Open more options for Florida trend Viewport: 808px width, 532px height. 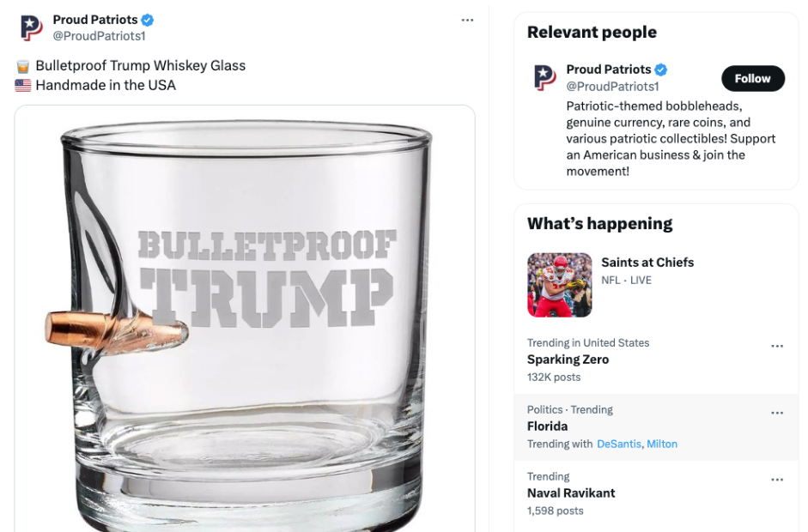click(x=777, y=413)
